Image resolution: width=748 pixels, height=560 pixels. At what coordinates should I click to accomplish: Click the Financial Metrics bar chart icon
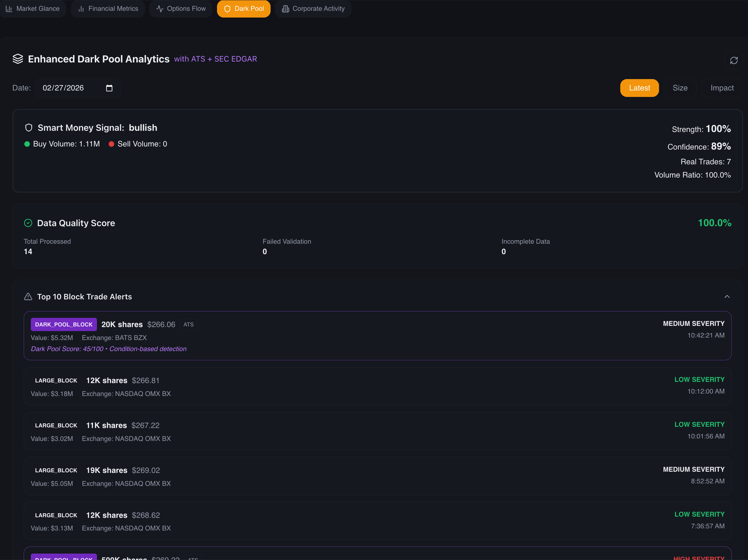click(x=81, y=8)
